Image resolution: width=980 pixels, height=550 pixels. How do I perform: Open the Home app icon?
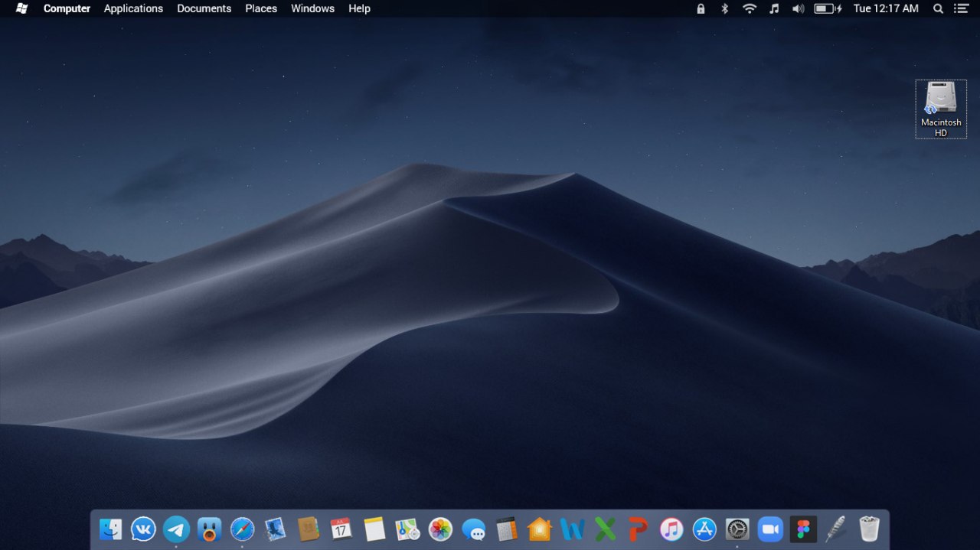pyautogui.click(x=539, y=529)
